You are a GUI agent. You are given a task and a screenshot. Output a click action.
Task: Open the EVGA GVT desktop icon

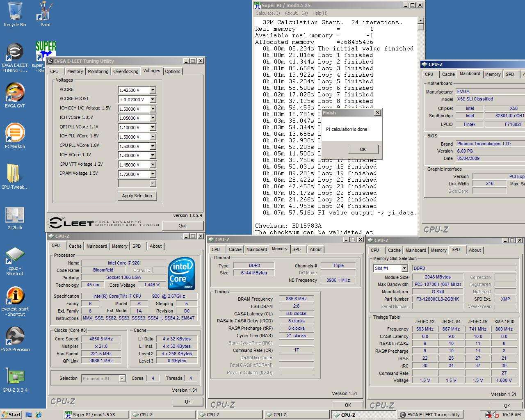pos(15,95)
